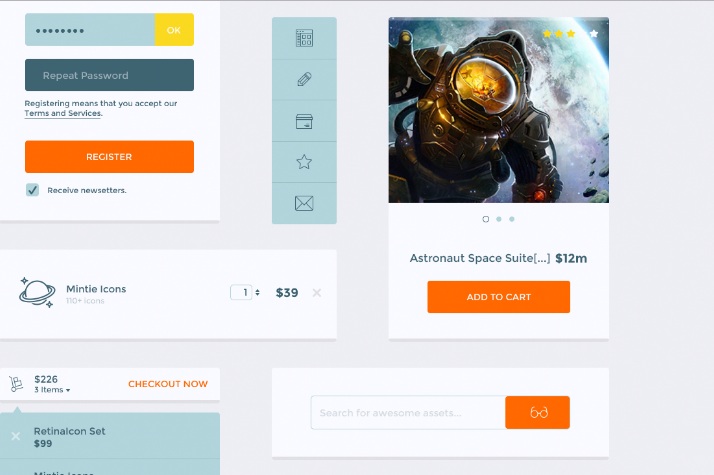This screenshot has height=475, width=714.
Task: Click the ADD TO CART button
Action: 499,297
